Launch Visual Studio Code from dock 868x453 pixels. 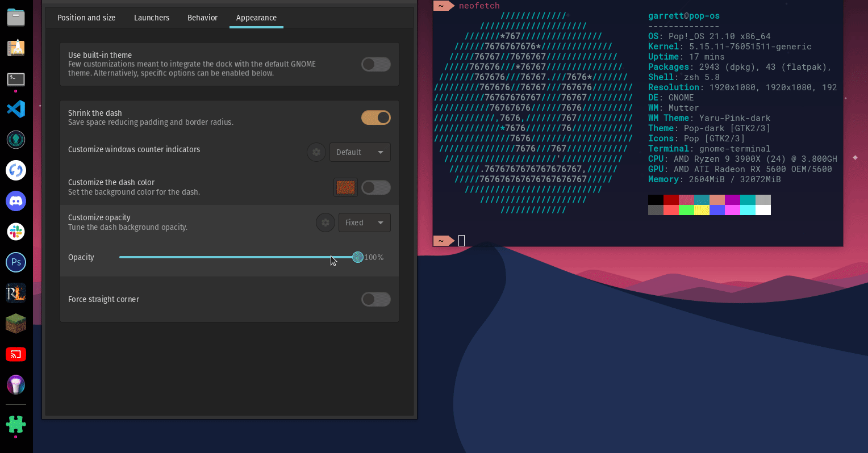(x=16, y=109)
